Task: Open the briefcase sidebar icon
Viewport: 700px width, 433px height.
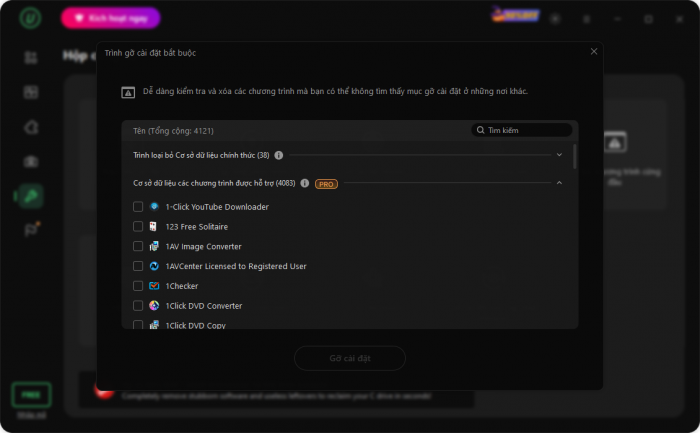Action: 31,161
